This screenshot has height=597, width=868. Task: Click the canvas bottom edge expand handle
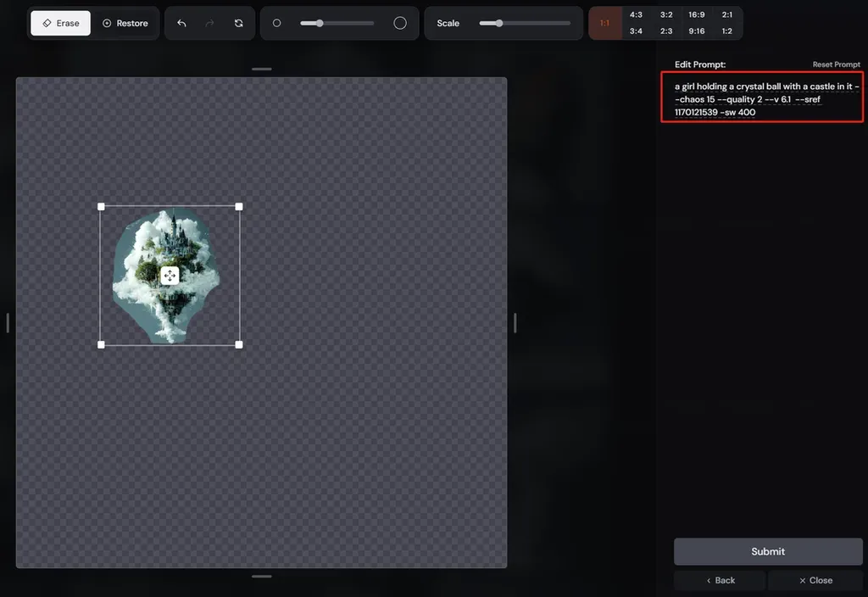[x=261, y=577]
